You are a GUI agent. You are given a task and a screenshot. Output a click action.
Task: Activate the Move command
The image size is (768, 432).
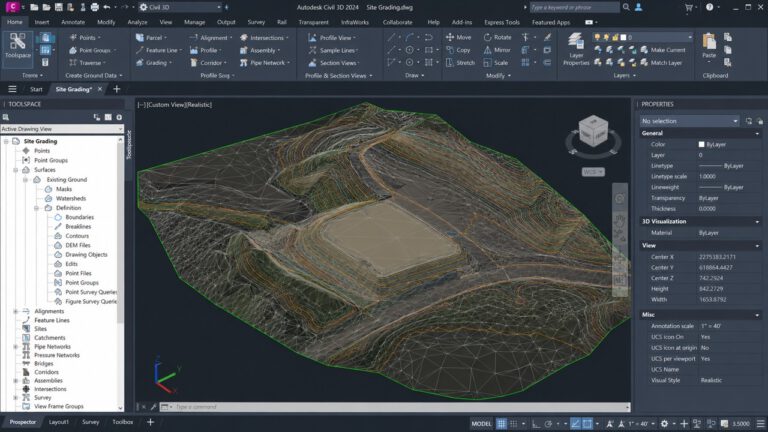[x=458, y=37]
